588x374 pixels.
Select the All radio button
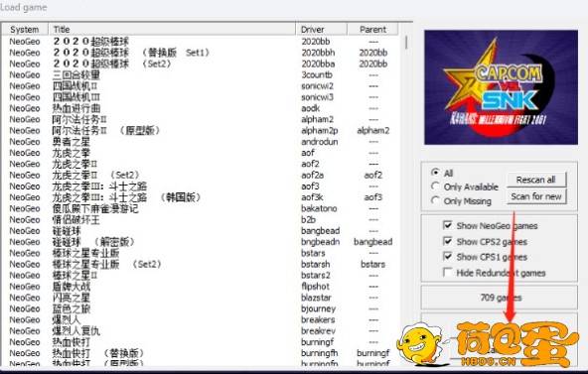435,173
